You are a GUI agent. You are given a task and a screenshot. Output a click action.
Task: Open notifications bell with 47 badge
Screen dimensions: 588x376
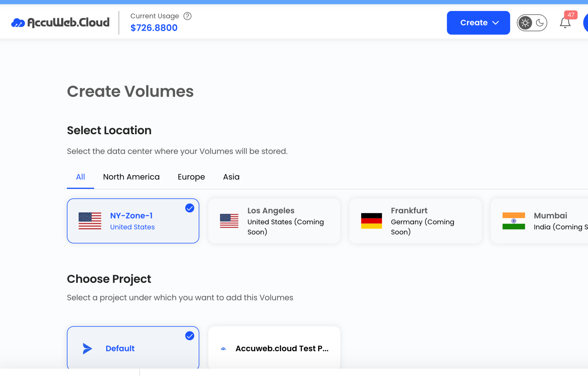tap(565, 23)
